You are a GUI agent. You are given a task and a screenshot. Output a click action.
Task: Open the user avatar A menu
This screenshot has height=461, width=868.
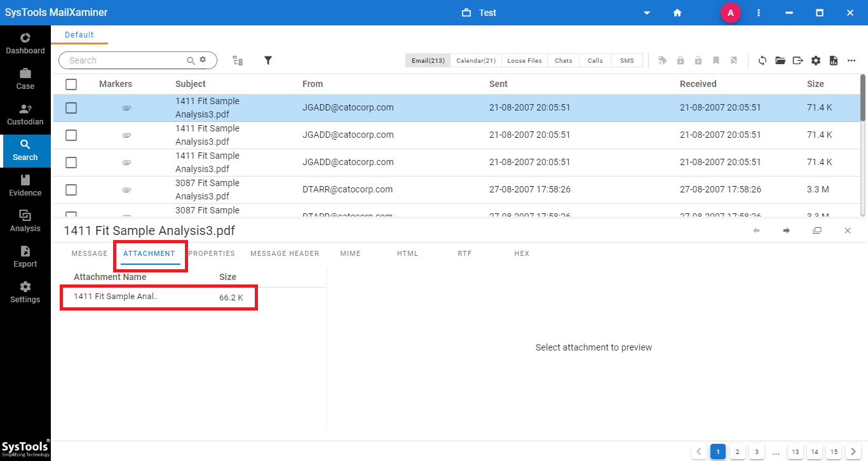click(x=731, y=13)
